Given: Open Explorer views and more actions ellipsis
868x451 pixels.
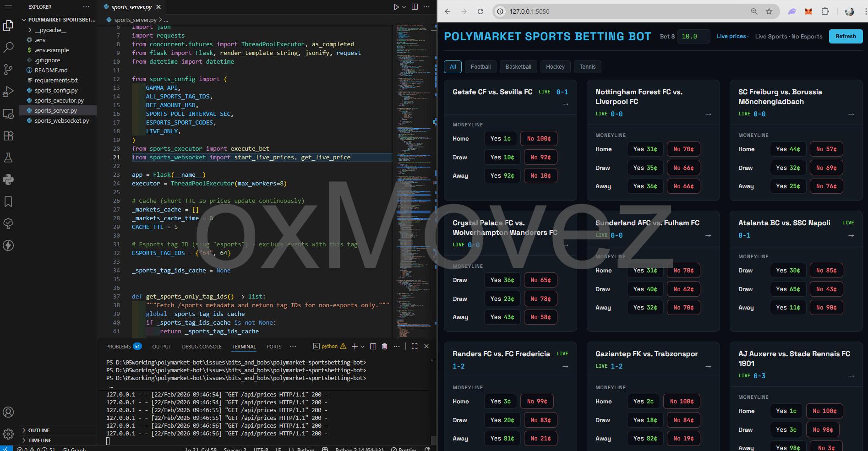Looking at the screenshot, I should pos(86,7).
